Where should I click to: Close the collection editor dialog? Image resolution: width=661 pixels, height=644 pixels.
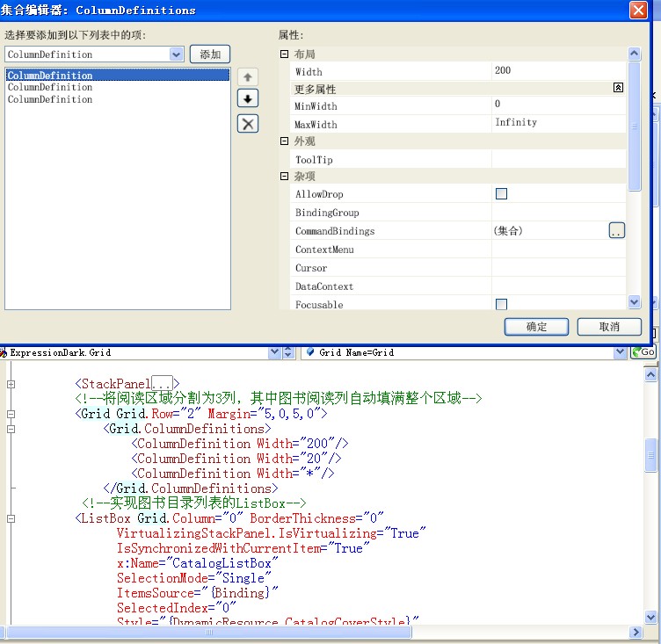click(638, 10)
